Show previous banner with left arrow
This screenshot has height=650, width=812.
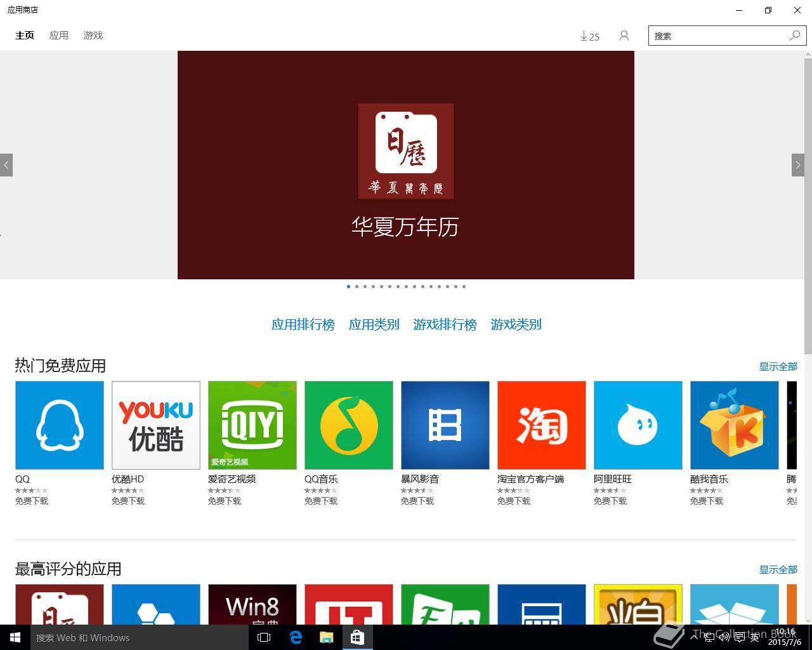coord(6,165)
